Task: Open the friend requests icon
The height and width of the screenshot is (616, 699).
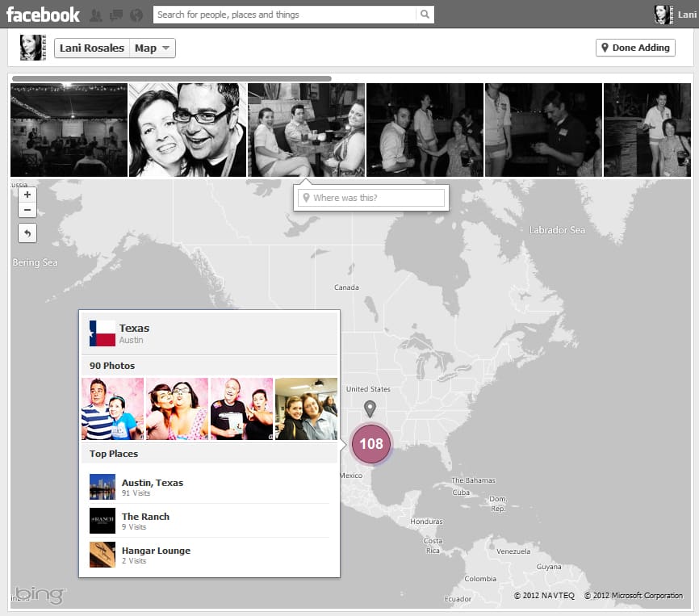Action: coord(96,15)
